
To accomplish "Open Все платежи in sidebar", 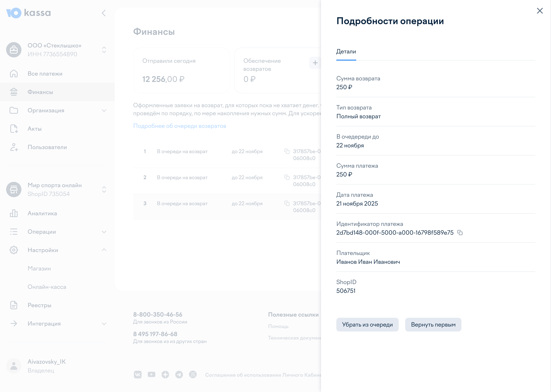I will click(57, 74).
